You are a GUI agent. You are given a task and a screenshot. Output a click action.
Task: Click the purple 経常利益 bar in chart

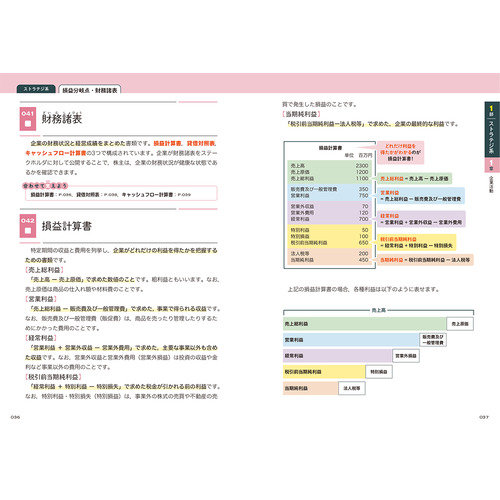click(338, 356)
